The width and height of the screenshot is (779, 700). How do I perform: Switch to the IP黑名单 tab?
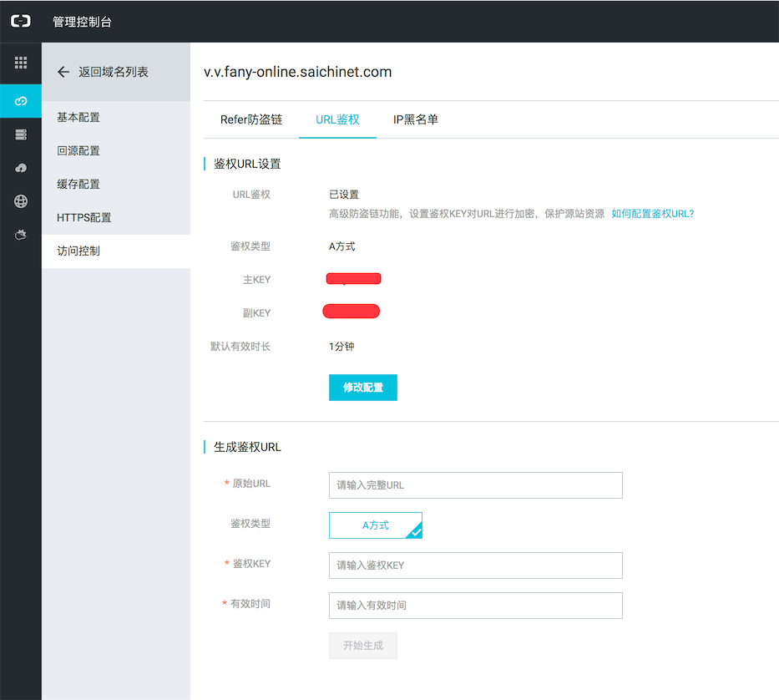[416, 119]
